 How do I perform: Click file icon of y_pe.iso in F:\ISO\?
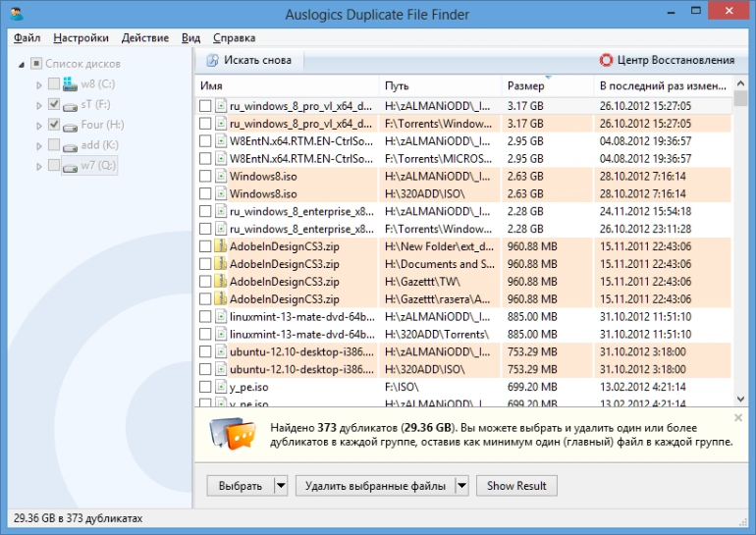click(x=221, y=387)
